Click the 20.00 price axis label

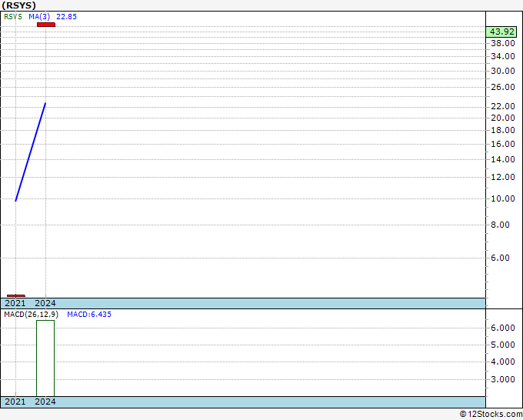point(503,118)
